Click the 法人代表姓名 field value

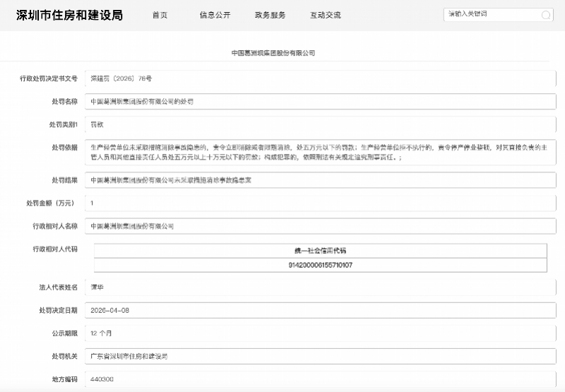point(321,287)
